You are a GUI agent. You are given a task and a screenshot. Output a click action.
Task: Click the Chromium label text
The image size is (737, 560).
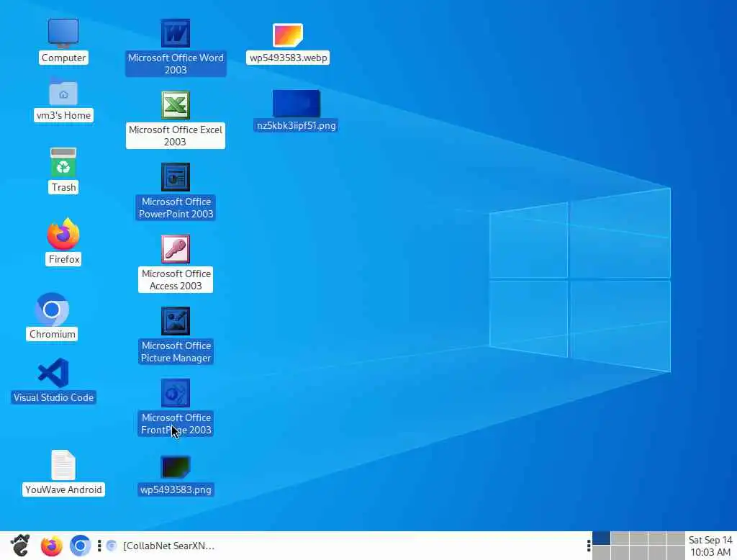point(52,334)
